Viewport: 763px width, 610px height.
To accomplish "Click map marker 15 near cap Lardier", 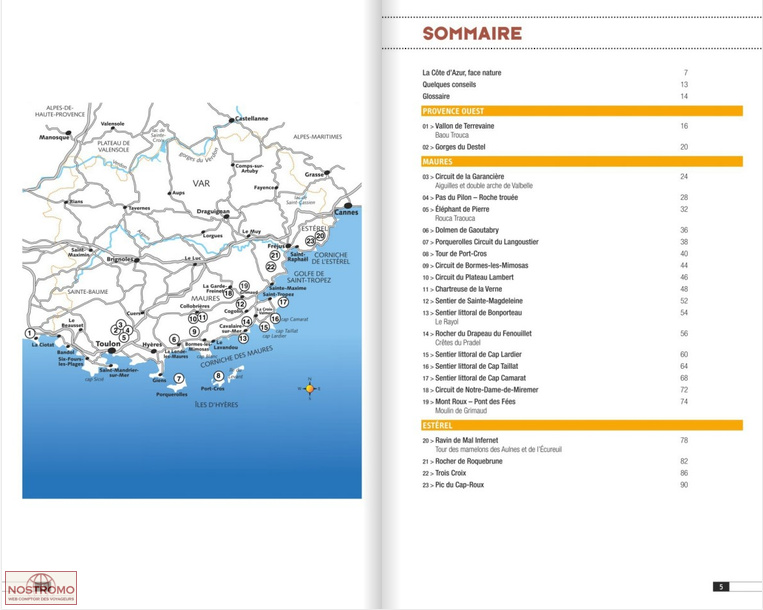I will (264, 327).
